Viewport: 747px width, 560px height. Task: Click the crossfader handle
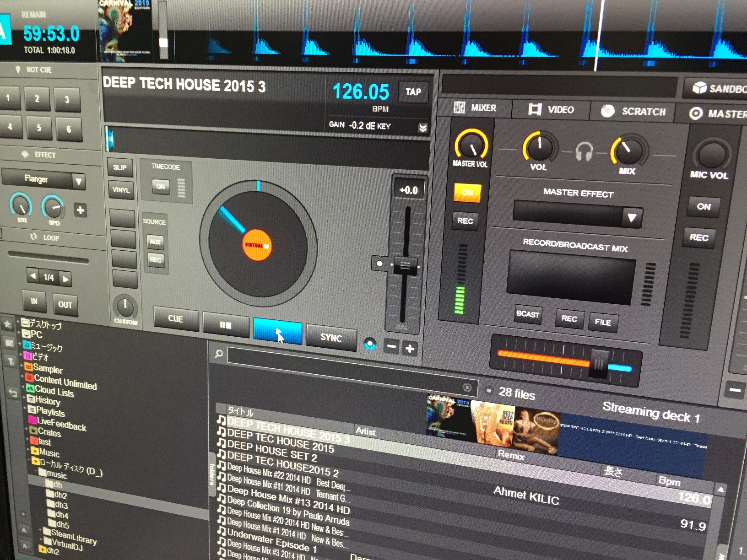599,364
